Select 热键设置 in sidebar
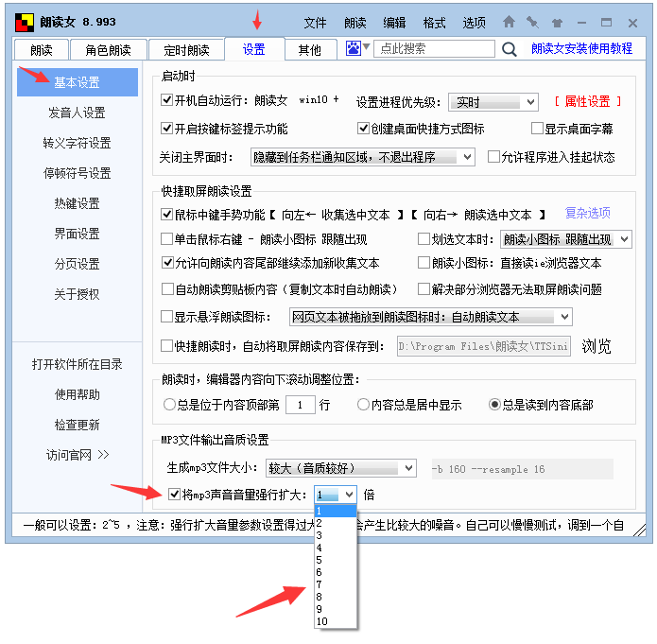This screenshot has width=657, height=644. tap(78, 203)
